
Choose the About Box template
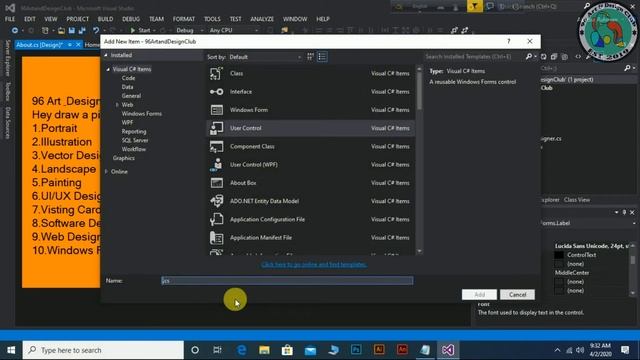pyautogui.click(x=310, y=183)
